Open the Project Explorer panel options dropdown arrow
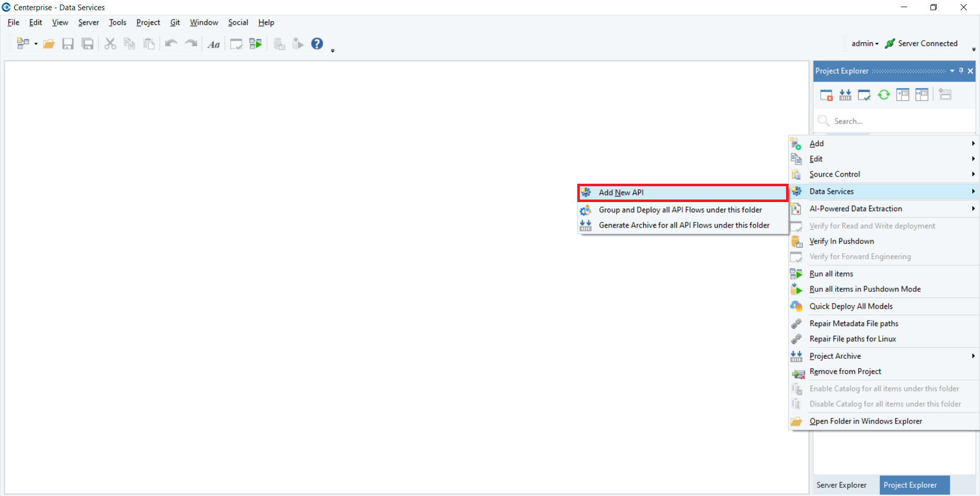980x496 pixels. (x=952, y=71)
